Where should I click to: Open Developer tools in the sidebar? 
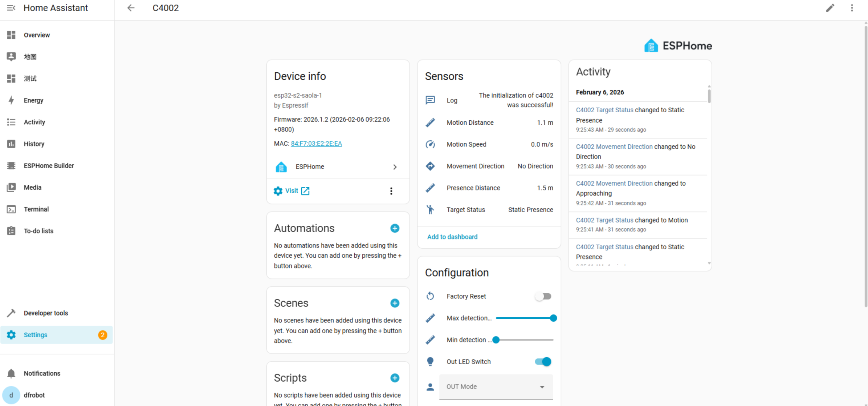[x=57, y=313]
